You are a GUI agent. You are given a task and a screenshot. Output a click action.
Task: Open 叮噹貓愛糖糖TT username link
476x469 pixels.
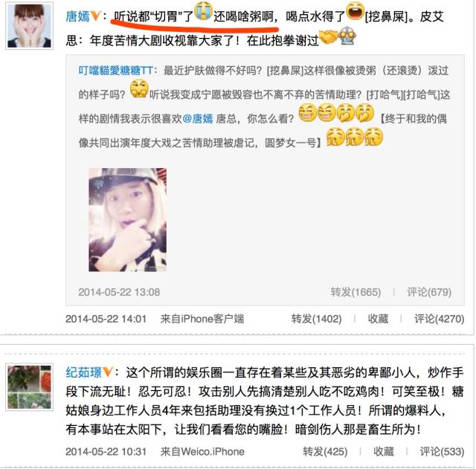[116, 71]
